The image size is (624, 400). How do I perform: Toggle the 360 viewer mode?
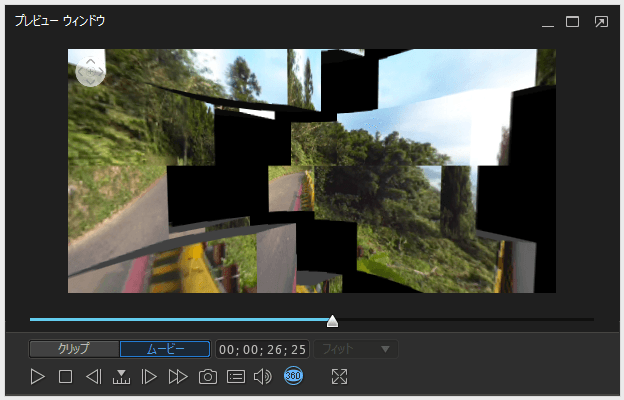click(x=293, y=376)
